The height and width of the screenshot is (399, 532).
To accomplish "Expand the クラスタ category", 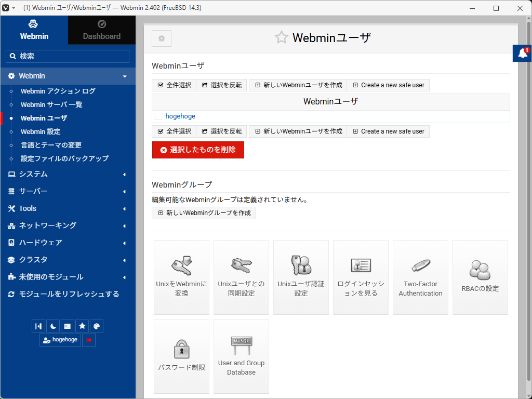I will (68, 260).
